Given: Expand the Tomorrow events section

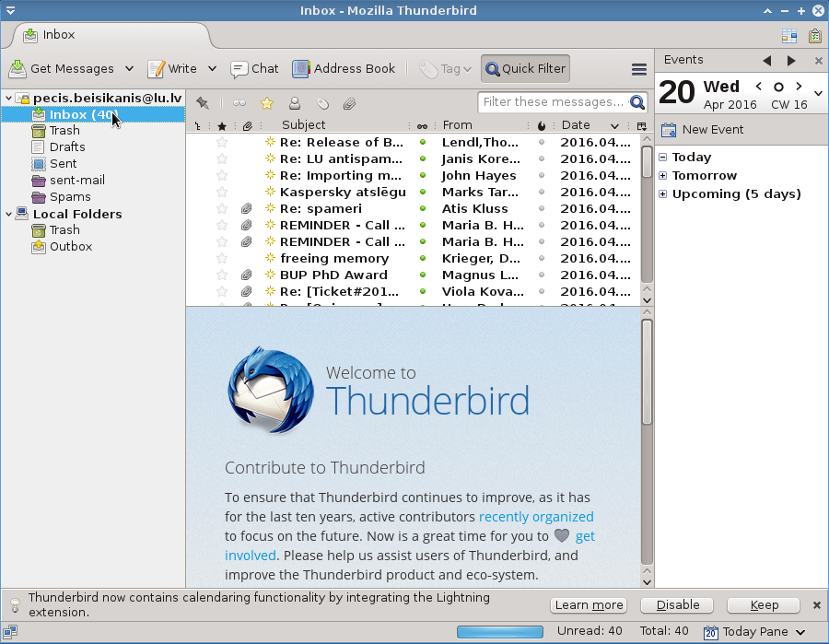Looking at the screenshot, I should [663, 176].
